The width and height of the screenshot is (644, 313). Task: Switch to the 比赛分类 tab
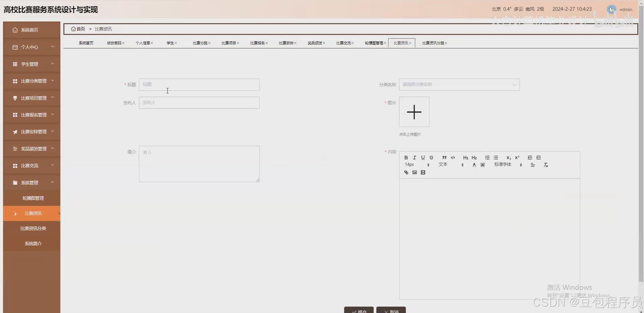click(x=200, y=43)
